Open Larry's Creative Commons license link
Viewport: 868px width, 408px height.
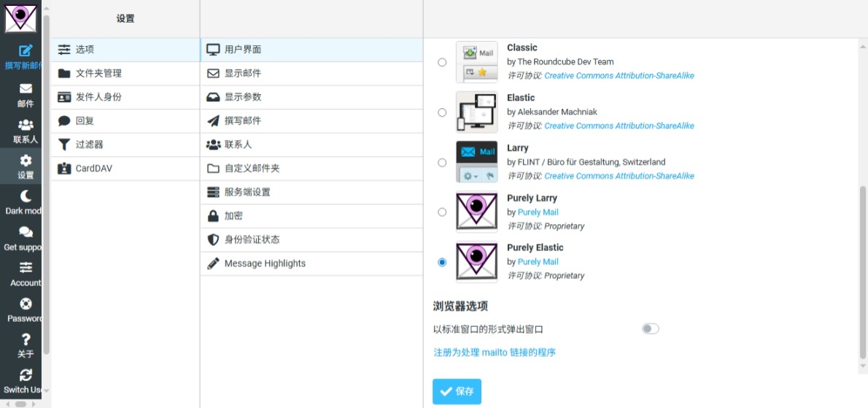click(619, 176)
